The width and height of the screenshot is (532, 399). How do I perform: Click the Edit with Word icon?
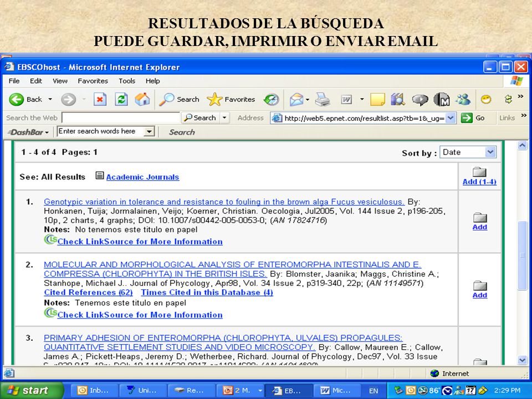[x=346, y=99]
